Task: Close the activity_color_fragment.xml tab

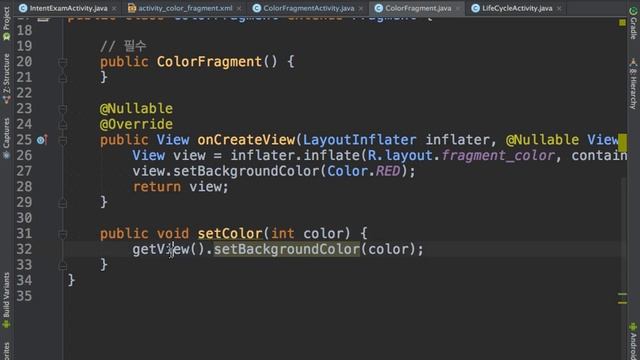Action: pos(239,9)
